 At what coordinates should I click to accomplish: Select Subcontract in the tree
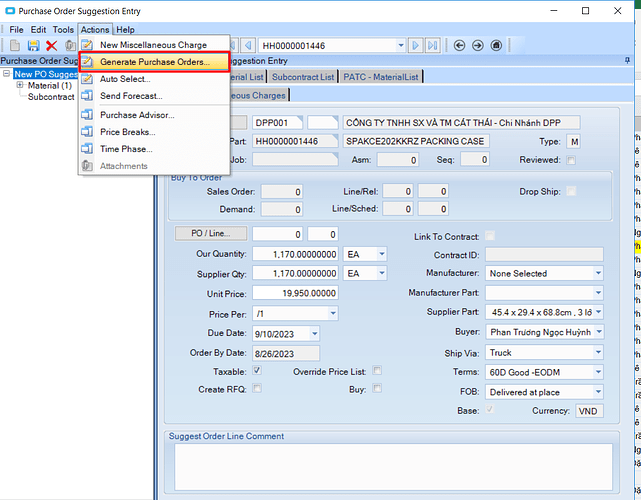51,97
